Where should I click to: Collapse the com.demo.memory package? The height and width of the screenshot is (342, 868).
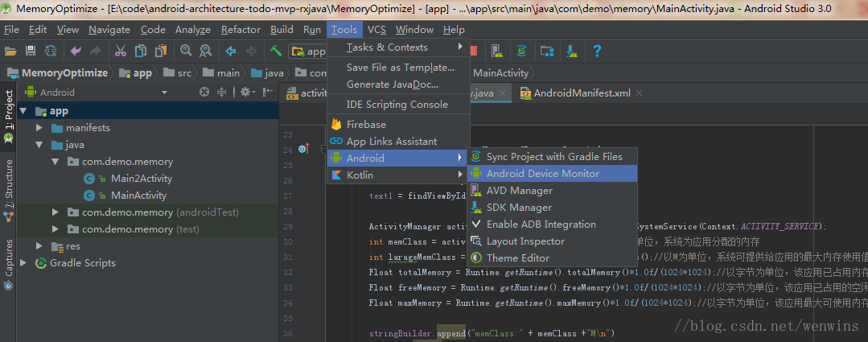pyautogui.click(x=56, y=162)
